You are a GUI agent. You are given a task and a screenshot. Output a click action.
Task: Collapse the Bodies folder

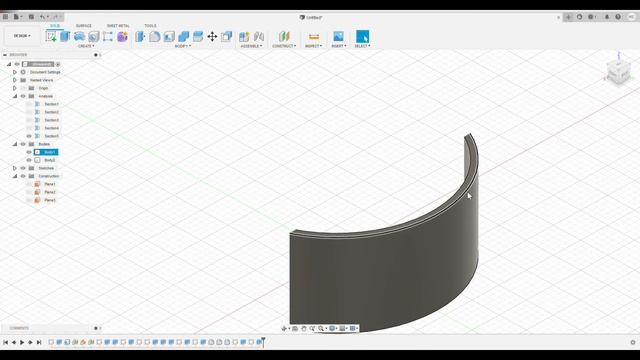(15, 144)
